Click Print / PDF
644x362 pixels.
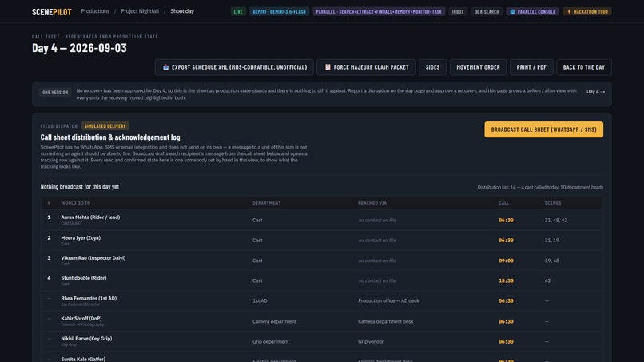[531, 67]
